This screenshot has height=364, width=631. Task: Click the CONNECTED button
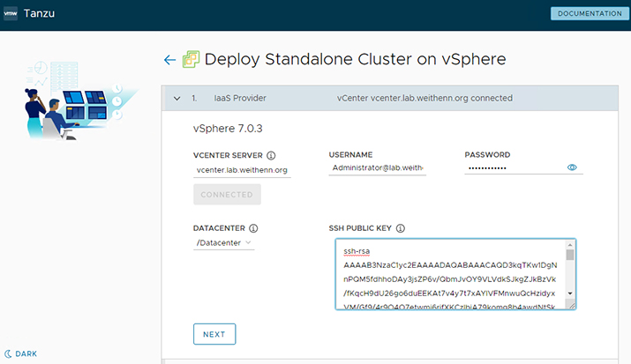pos(227,195)
